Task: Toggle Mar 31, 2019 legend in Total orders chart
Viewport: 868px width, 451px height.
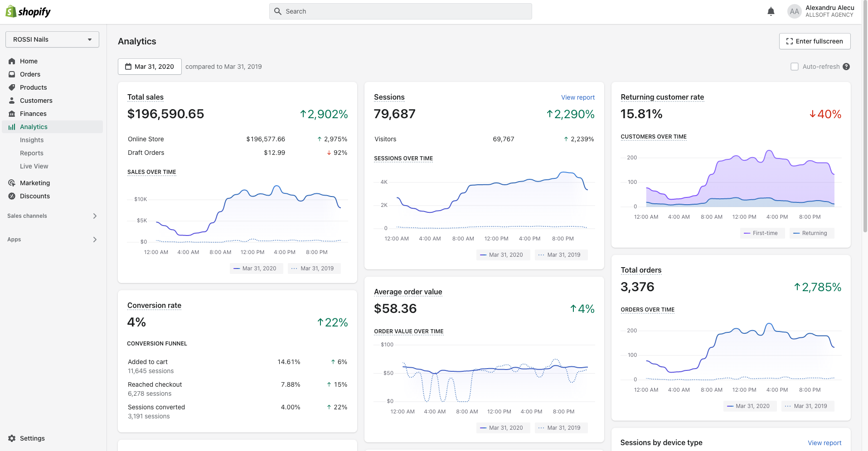Action: 808,406
